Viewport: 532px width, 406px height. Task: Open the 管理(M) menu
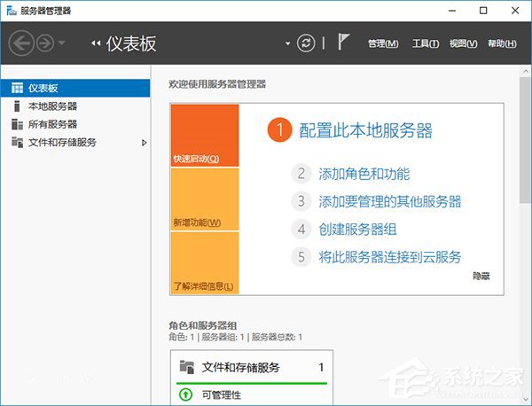383,43
